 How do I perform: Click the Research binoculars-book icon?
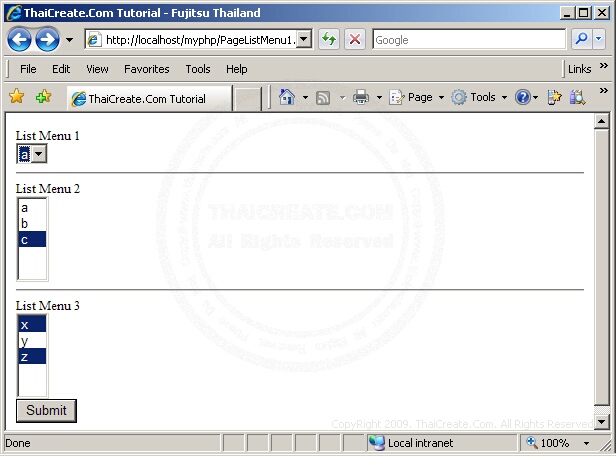tap(578, 97)
